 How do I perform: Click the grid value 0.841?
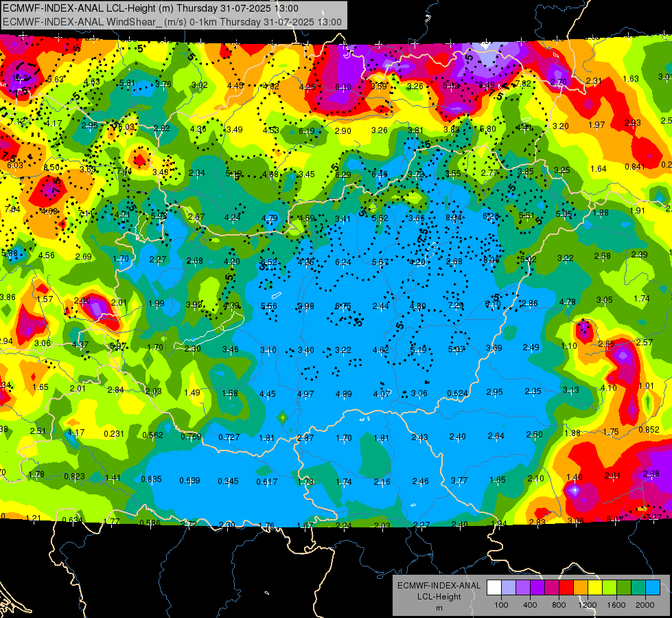[x=635, y=167]
